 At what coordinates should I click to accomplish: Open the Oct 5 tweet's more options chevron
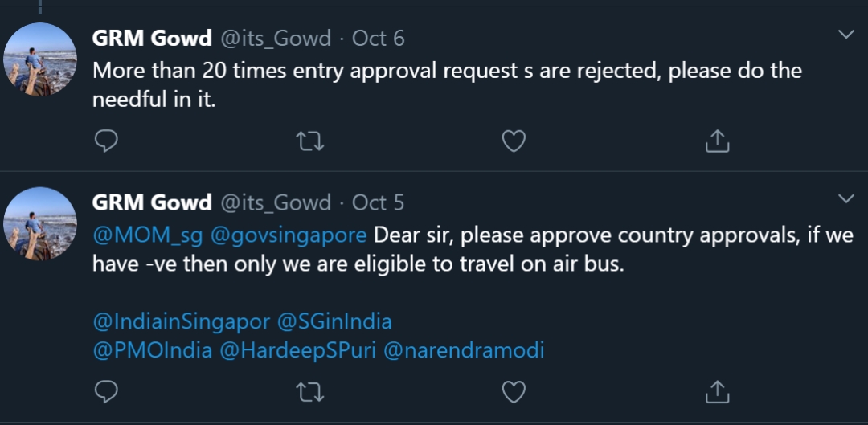(x=845, y=198)
